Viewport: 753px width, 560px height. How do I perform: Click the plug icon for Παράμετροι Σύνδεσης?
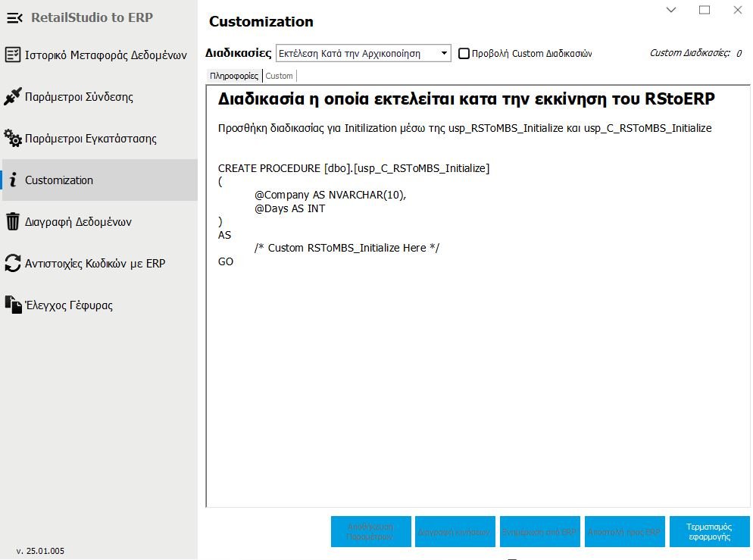[13, 97]
